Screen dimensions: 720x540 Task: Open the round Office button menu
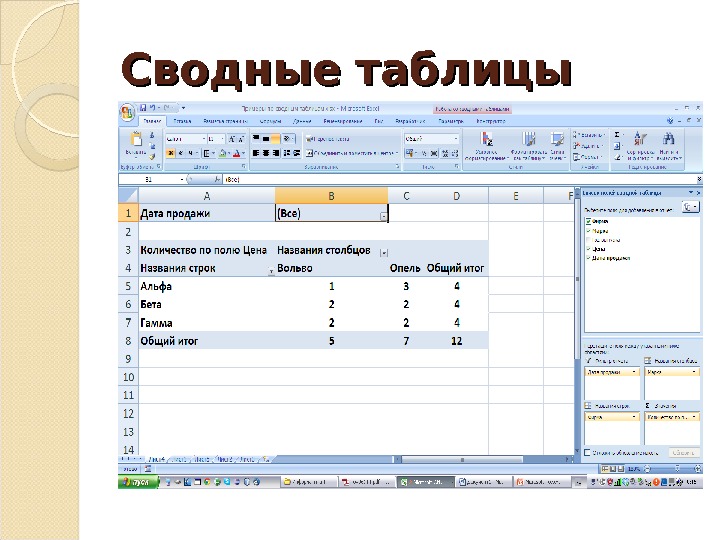[x=127, y=111]
